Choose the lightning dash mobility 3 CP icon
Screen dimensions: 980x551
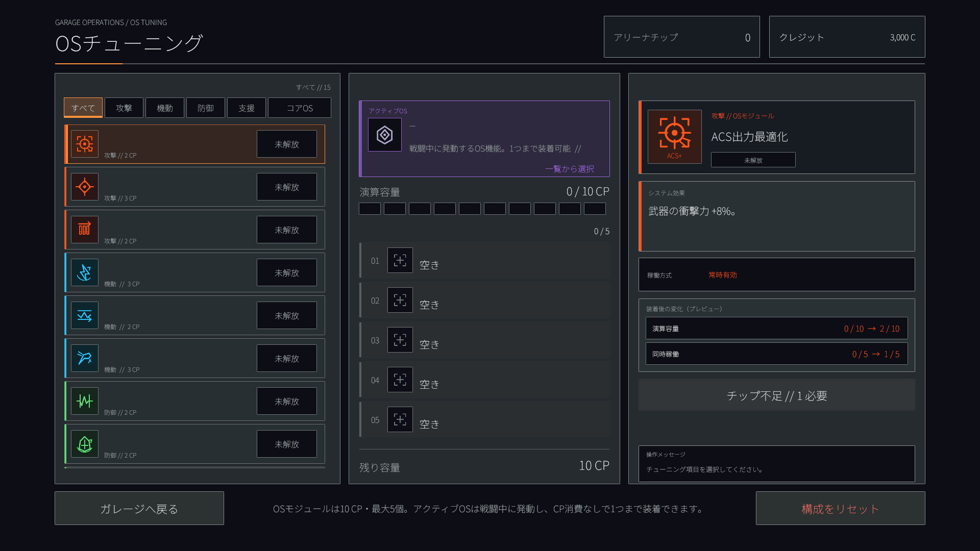click(85, 272)
